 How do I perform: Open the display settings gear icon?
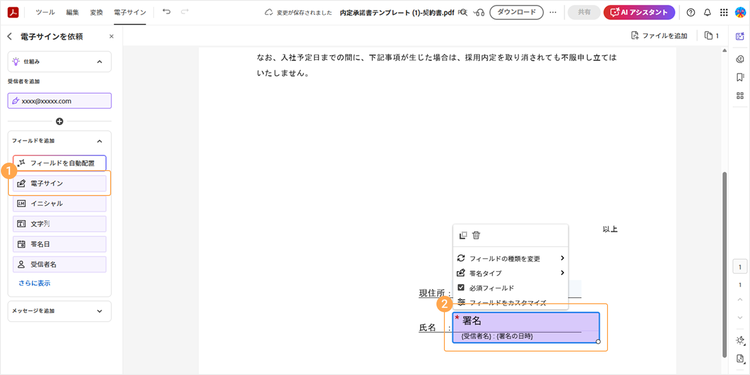click(740, 340)
